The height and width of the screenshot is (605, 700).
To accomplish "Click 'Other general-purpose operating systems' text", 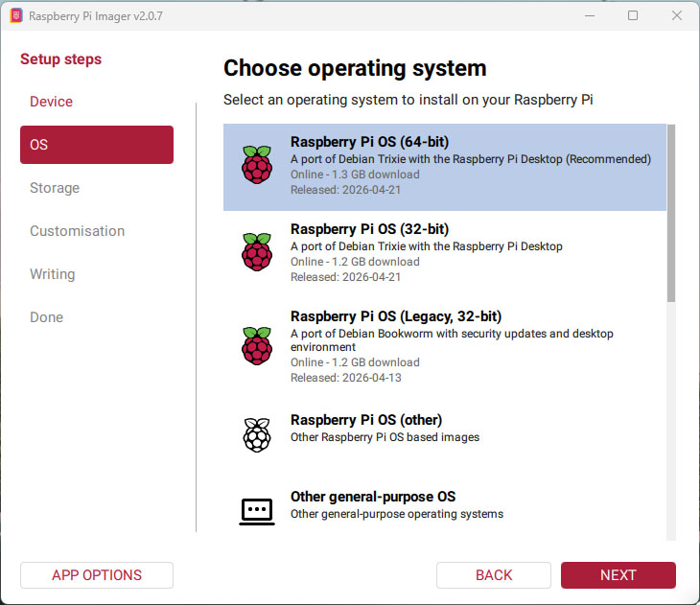I will click(397, 514).
